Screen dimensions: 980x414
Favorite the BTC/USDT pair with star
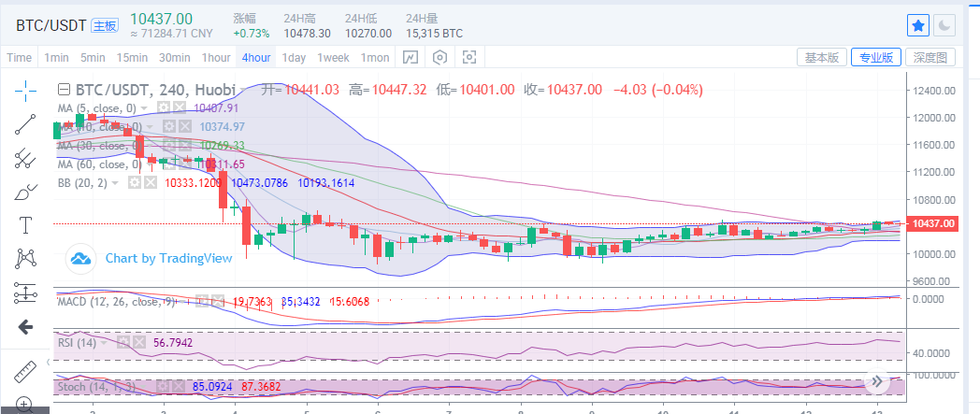pyautogui.click(x=918, y=25)
